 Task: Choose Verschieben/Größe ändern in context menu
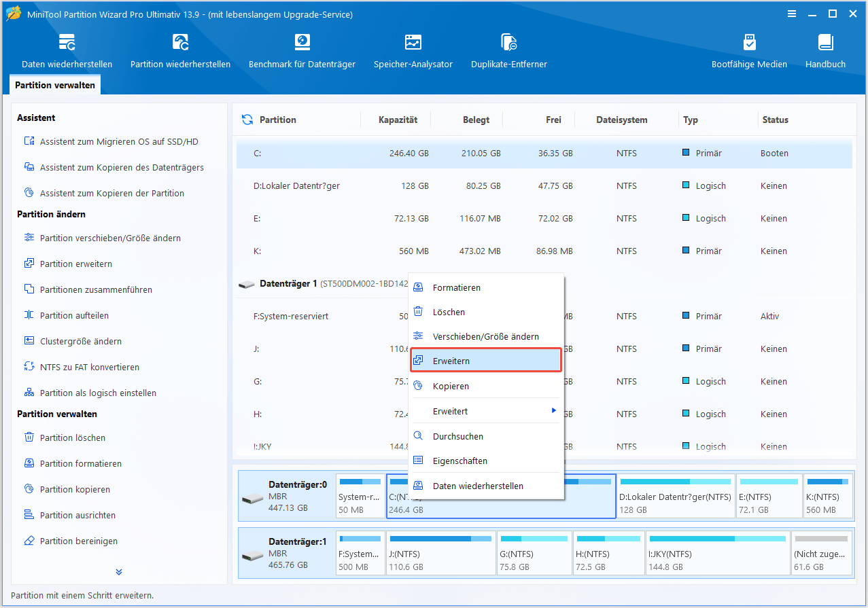[486, 337]
